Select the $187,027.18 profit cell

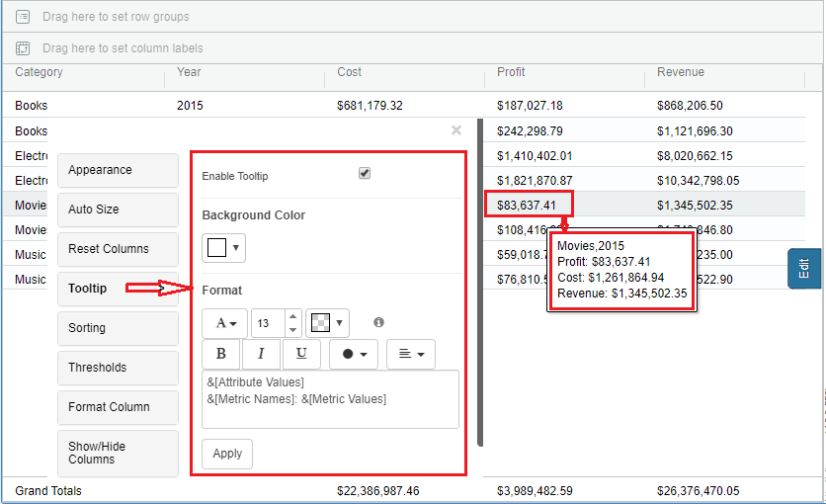point(530,106)
